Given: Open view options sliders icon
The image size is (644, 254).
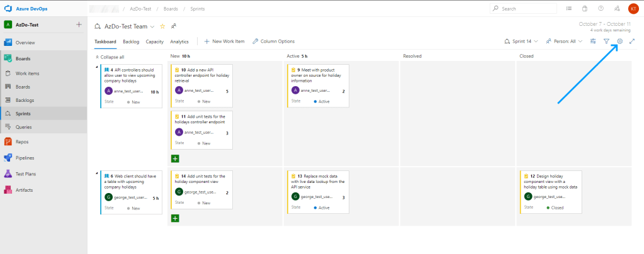Looking at the screenshot, I should (x=593, y=41).
